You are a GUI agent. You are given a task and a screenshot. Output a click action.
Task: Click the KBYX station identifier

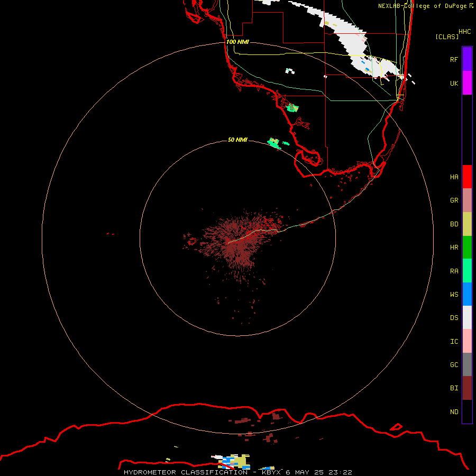tap(271, 472)
